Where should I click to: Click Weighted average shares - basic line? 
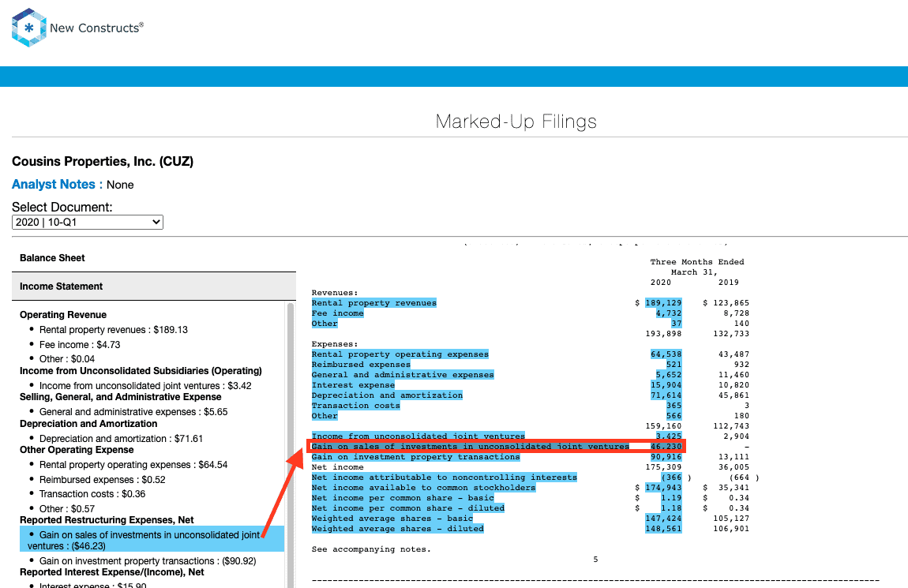392,519
